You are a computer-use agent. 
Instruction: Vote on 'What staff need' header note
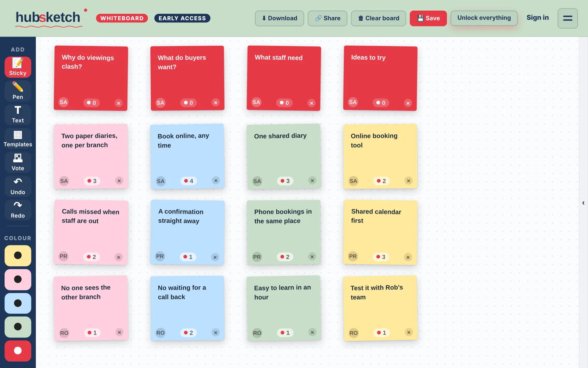pyautogui.click(x=284, y=103)
